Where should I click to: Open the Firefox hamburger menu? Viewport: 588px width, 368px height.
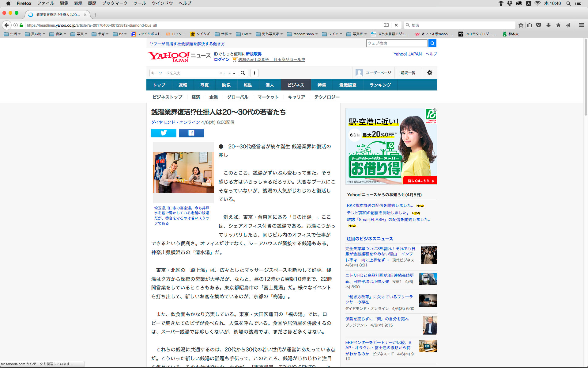[x=581, y=25]
